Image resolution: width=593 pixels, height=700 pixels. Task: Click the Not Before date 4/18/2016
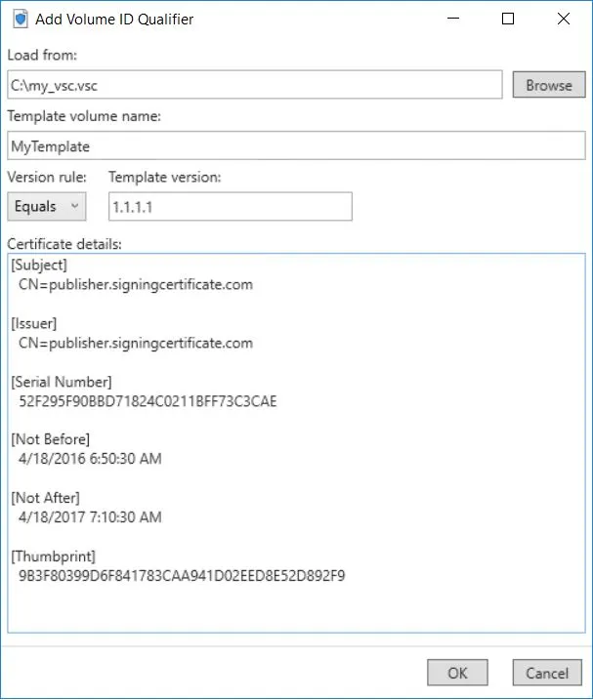coord(90,459)
